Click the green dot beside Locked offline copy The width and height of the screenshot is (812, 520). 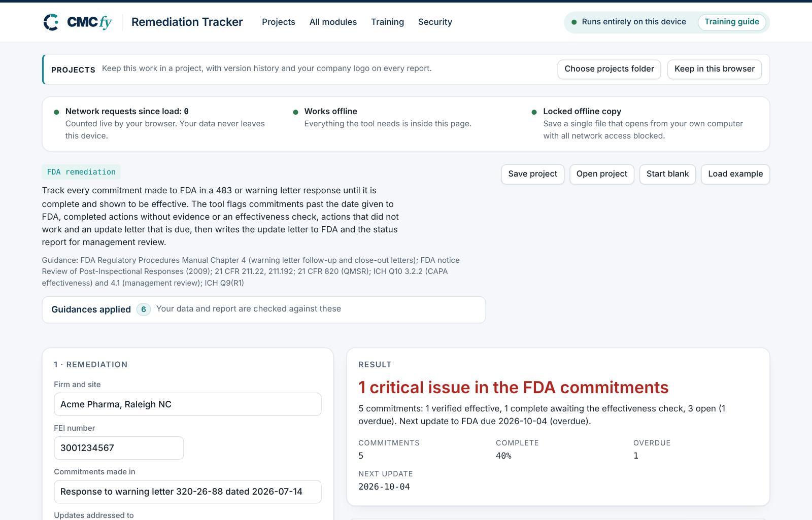[534, 112]
